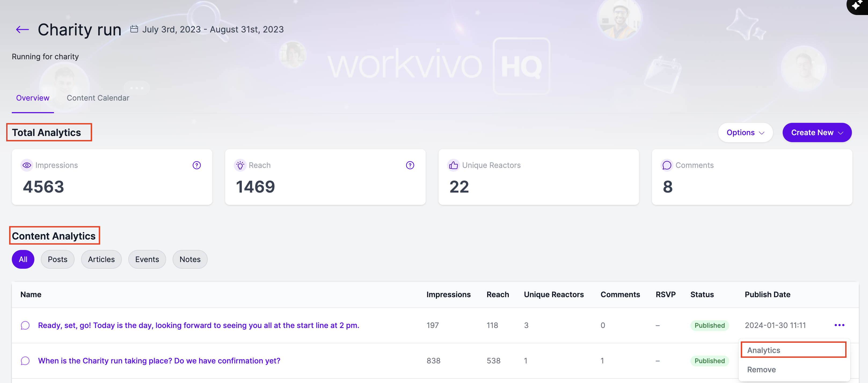Click the post icon beside "Ready, set, go!"
The height and width of the screenshot is (383, 868).
tap(25, 325)
